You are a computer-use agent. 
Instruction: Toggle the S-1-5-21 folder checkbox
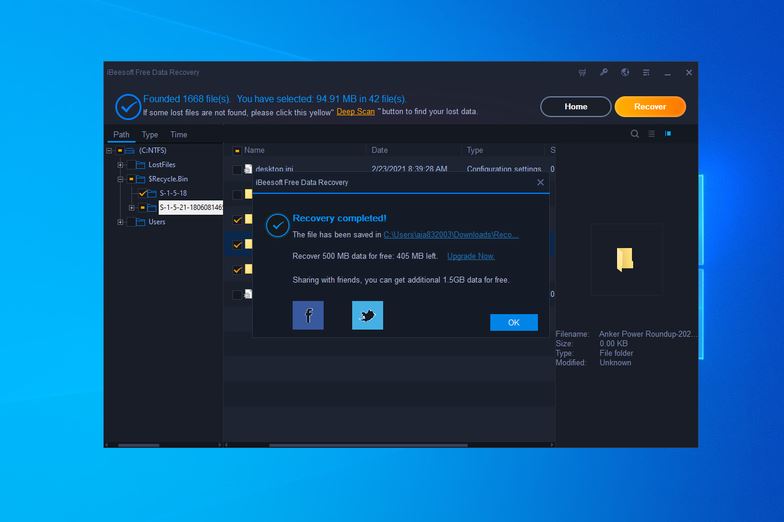point(142,208)
